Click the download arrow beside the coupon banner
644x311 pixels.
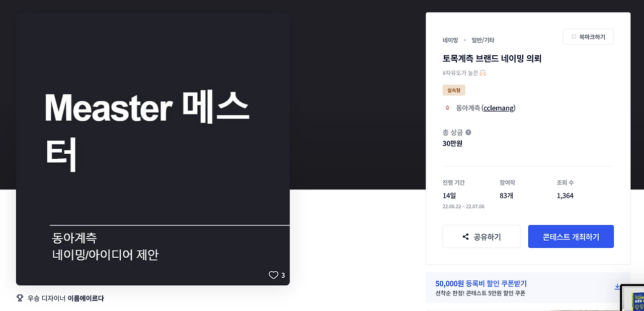tap(617, 286)
